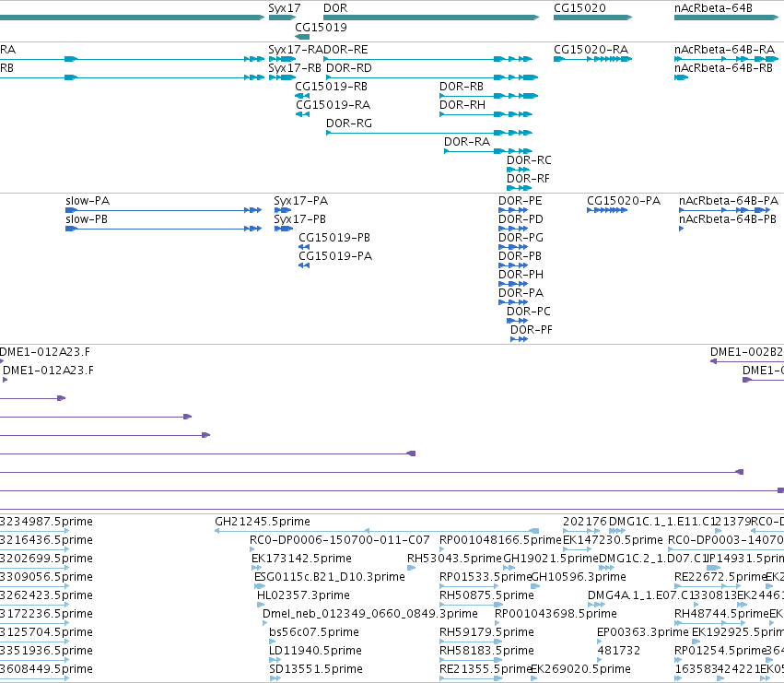
Task: Click the EP00363.3prime EST label
Action: click(643, 633)
